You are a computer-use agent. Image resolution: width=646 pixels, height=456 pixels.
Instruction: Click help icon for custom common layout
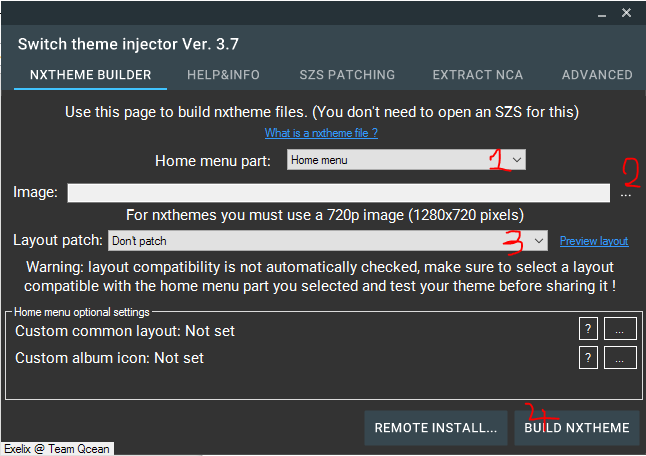click(588, 328)
